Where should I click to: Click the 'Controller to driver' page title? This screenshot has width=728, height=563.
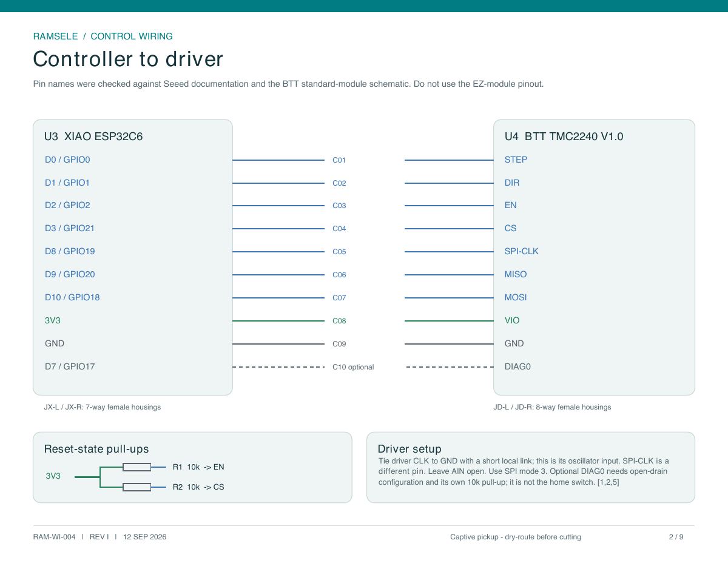click(x=128, y=59)
